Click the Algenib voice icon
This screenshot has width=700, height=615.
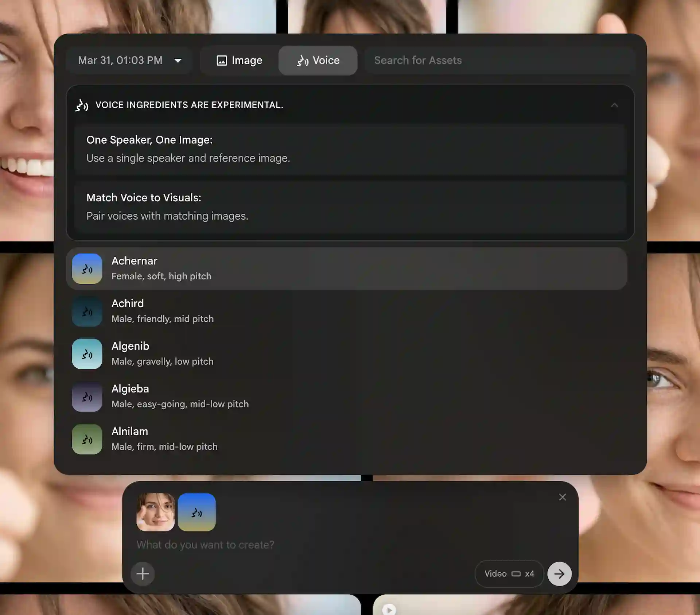(87, 354)
